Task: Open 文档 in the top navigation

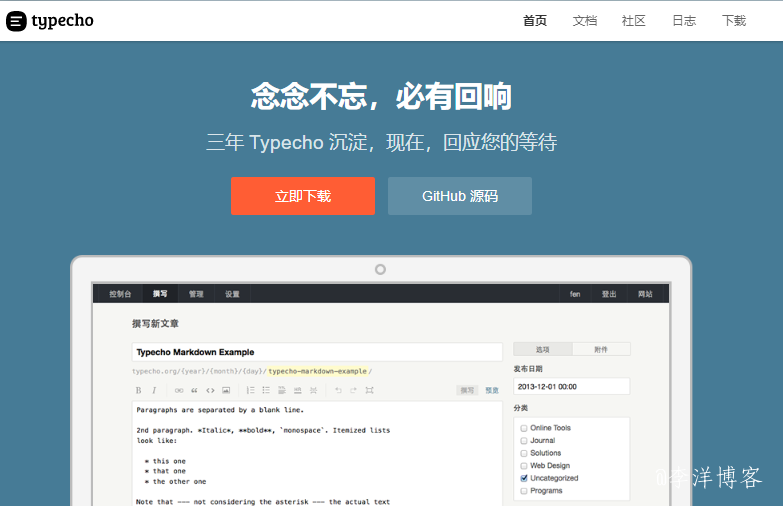Action: [x=585, y=21]
